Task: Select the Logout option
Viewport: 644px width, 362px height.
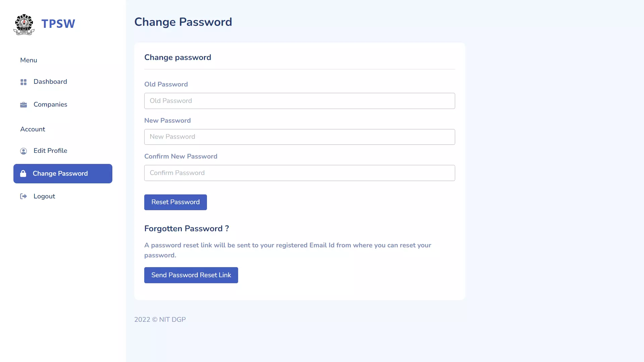Action: [x=44, y=196]
